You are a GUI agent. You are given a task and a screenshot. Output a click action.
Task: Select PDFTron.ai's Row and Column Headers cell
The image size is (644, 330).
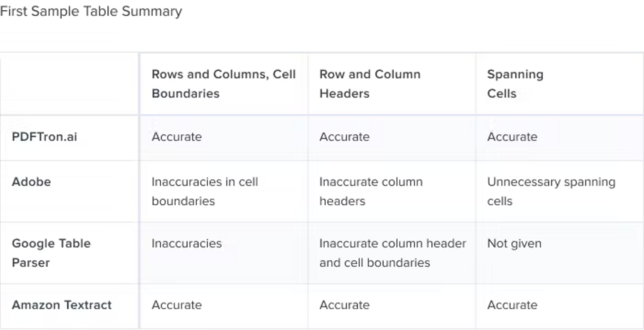(x=344, y=137)
